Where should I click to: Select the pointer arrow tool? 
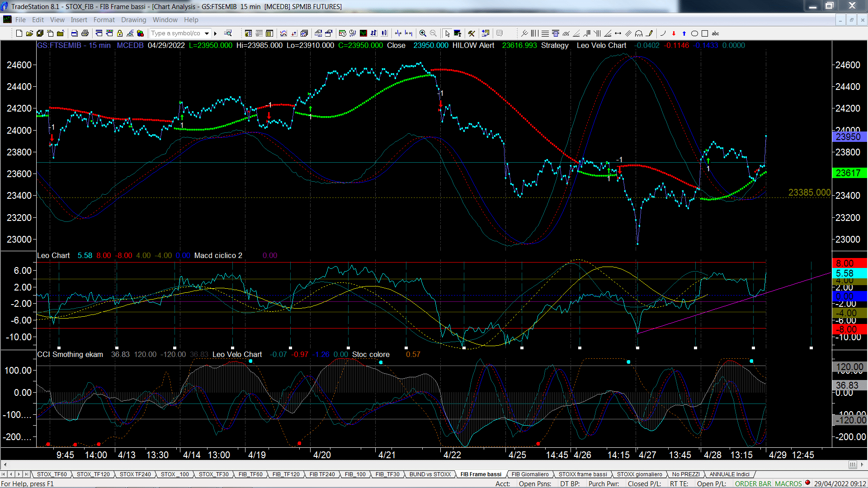coord(447,33)
